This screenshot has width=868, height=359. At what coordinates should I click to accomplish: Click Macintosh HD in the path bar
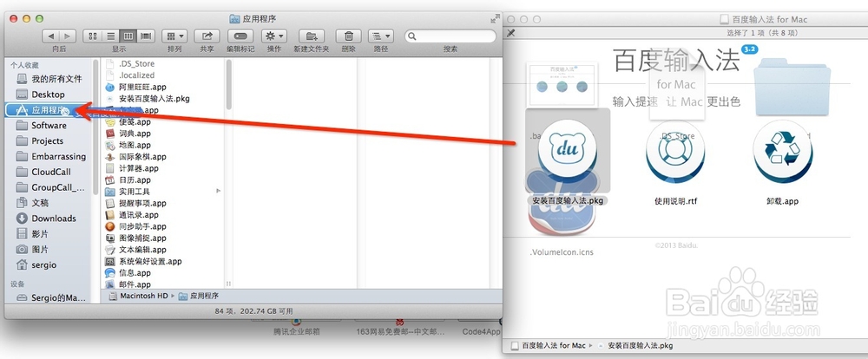[x=138, y=296]
